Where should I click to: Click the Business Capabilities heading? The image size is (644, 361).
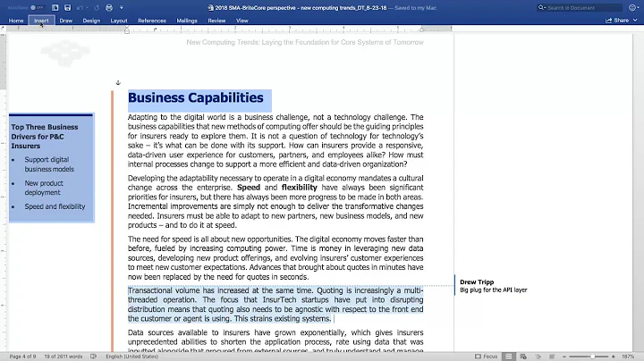196,97
